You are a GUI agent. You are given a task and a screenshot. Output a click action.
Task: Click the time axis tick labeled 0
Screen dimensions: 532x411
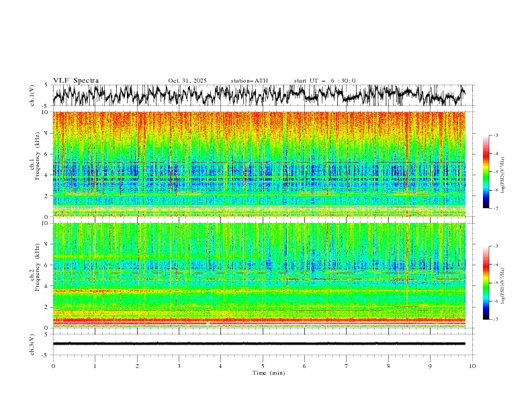pyautogui.click(x=53, y=366)
